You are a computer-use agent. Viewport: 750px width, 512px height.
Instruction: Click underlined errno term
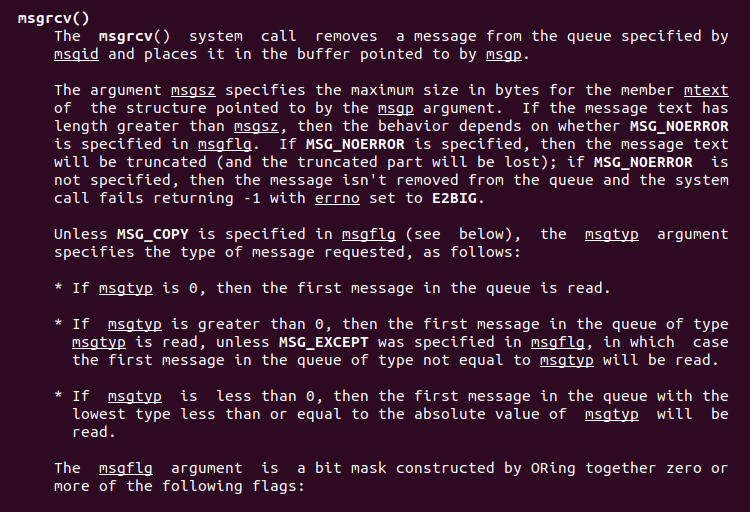tap(337, 198)
